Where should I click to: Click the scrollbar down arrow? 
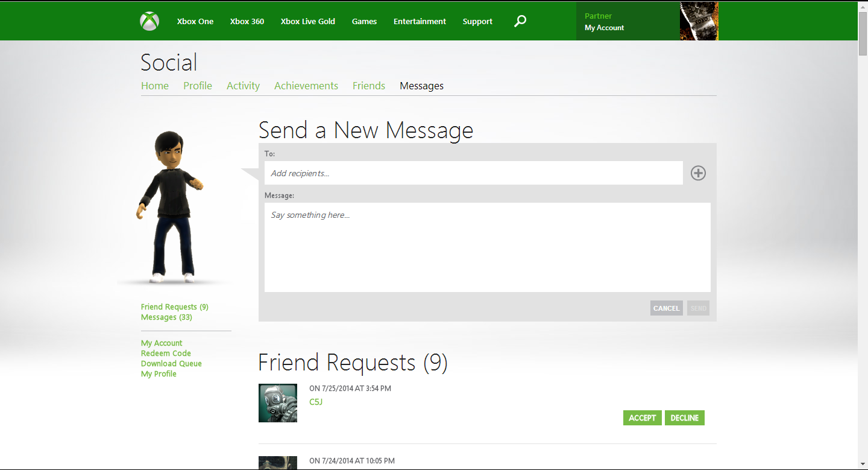tap(863, 465)
